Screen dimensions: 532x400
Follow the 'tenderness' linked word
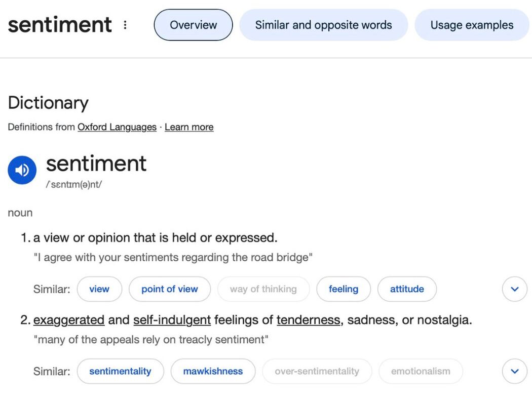[308, 320]
